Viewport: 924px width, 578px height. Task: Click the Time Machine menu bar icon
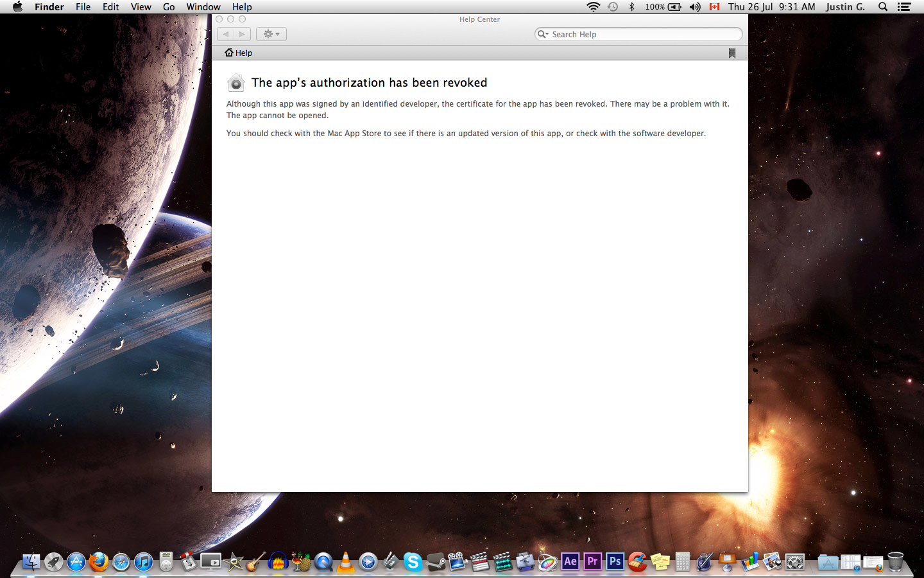pos(613,6)
